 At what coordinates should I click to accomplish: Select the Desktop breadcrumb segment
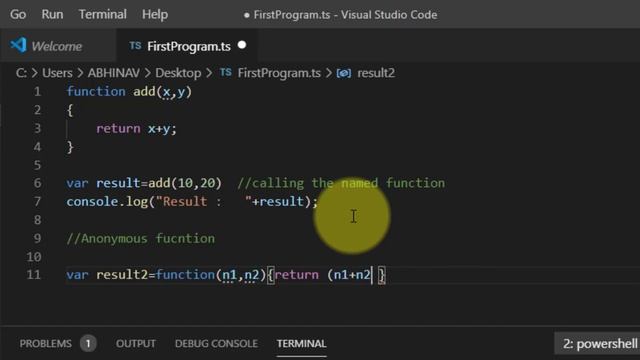coord(178,73)
